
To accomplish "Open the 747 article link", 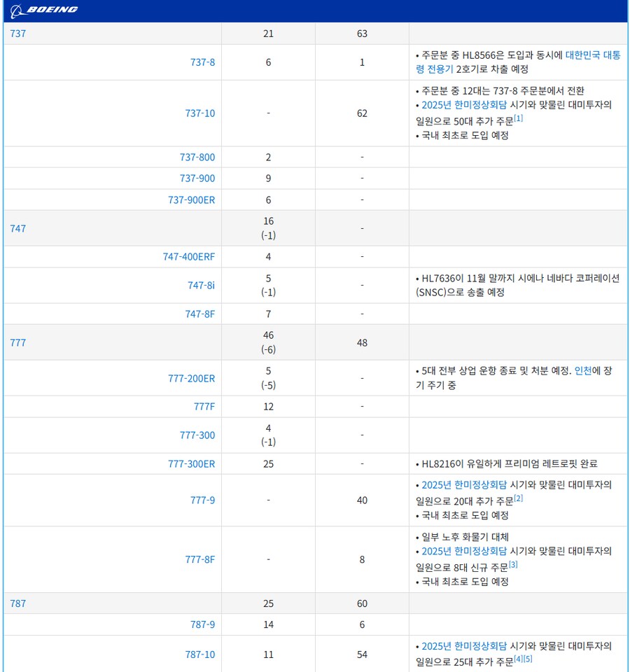I will click(17, 227).
